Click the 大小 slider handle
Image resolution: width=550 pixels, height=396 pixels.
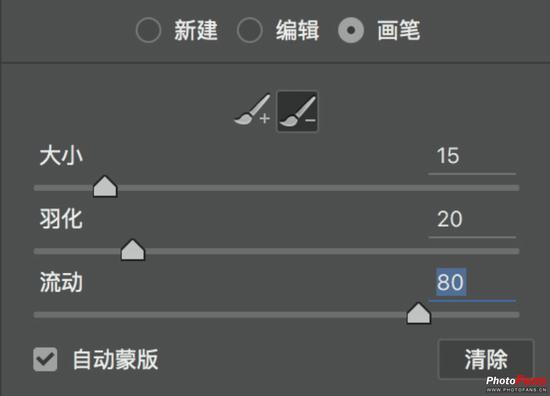click(x=105, y=186)
